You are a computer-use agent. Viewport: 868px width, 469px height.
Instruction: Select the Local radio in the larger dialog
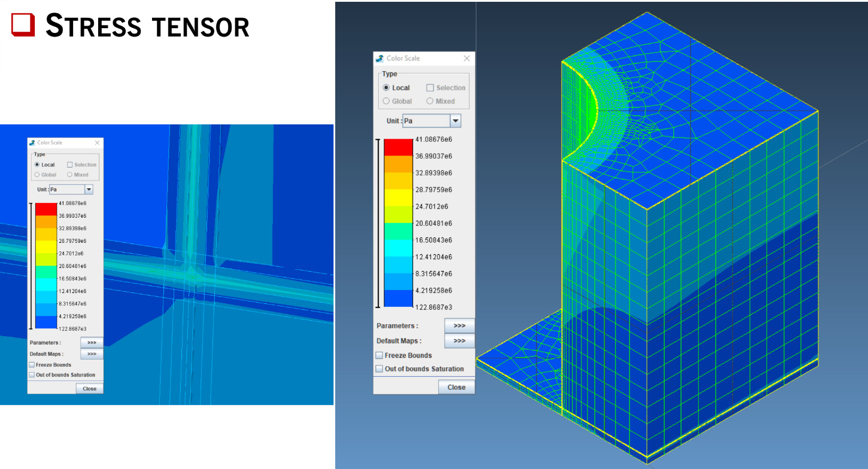[x=386, y=88]
